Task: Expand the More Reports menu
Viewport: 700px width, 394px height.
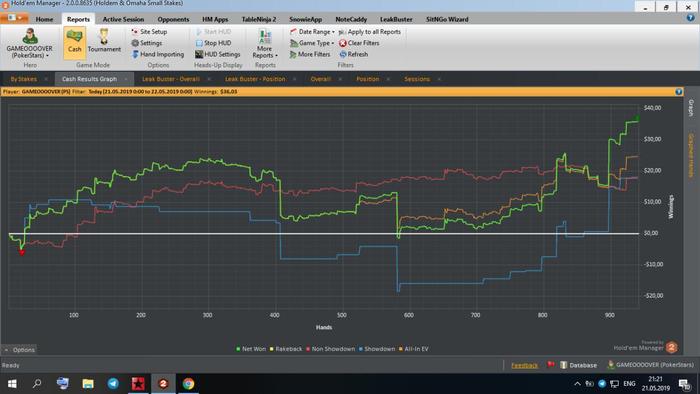Action: coord(265,43)
